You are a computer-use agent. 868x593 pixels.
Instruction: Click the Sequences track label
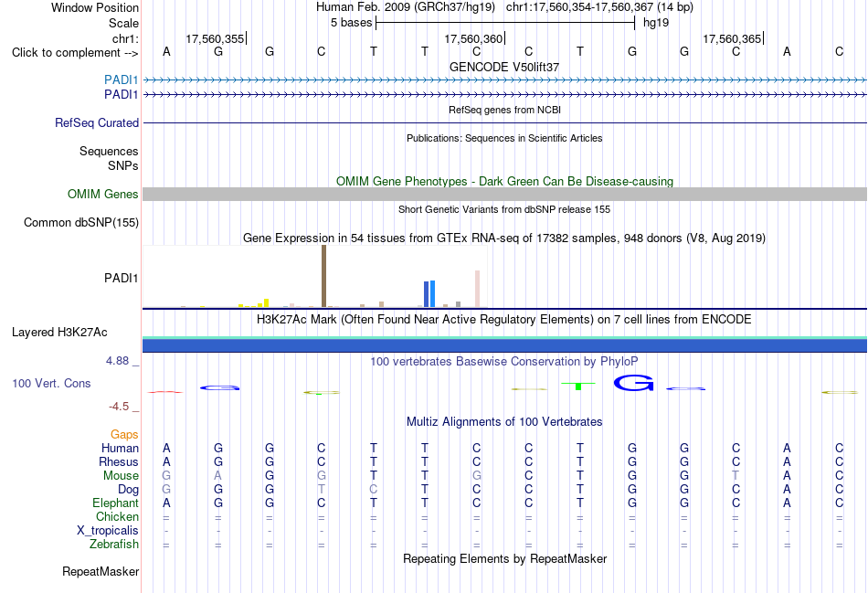(109, 151)
